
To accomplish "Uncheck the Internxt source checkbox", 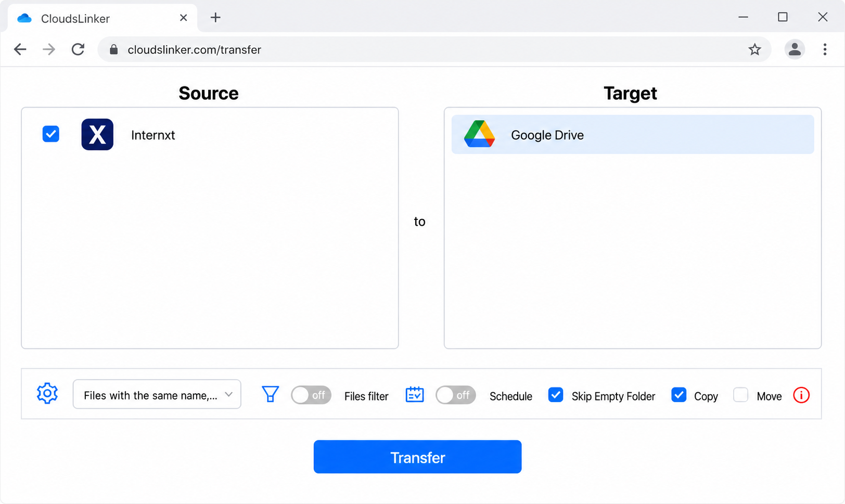I will coord(51,134).
